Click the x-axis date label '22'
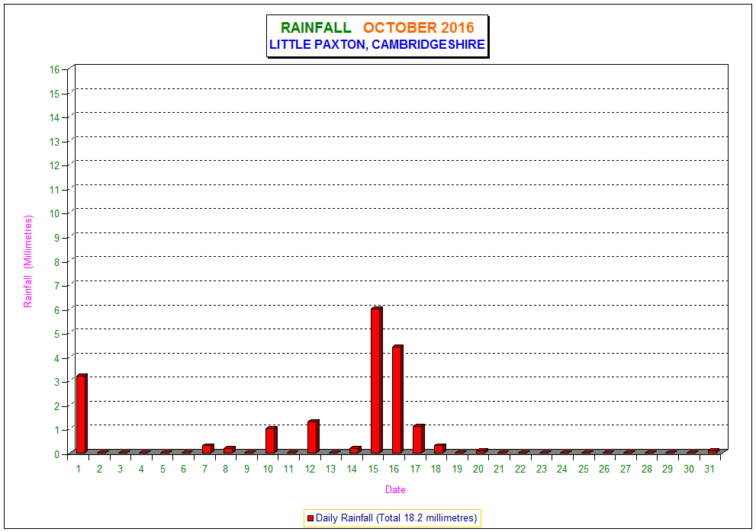 (520, 469)
